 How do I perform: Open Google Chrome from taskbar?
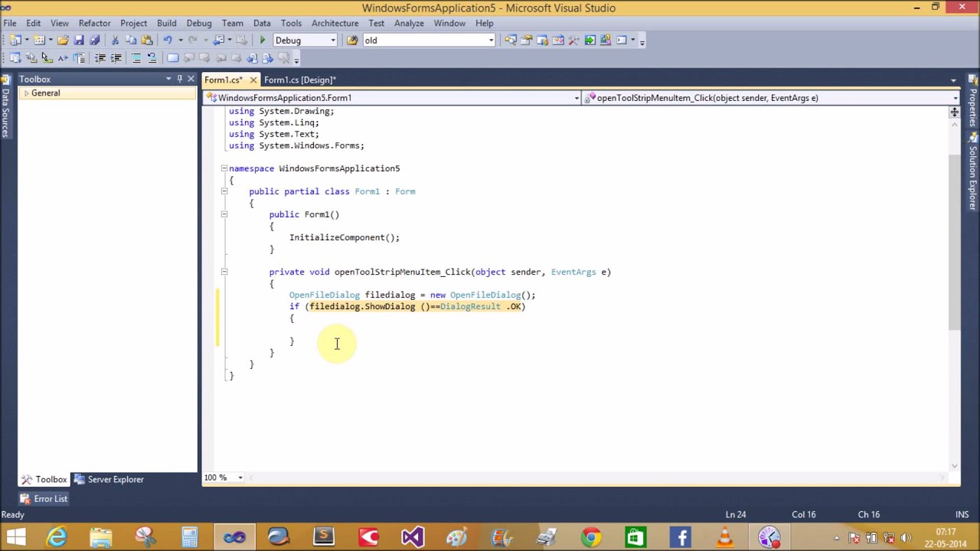pyautogui.click(x=590, y=536)
